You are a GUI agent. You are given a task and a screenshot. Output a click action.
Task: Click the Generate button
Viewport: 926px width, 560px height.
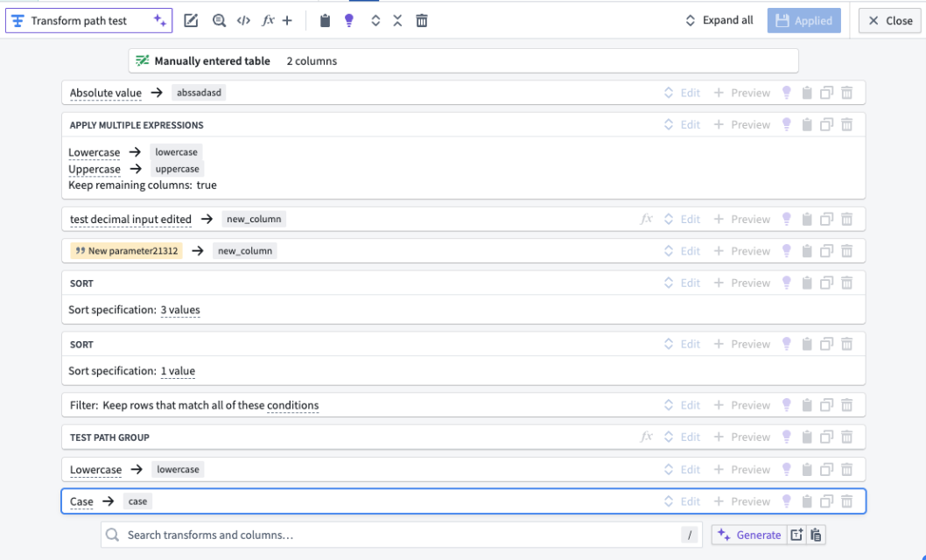point(749,535)
